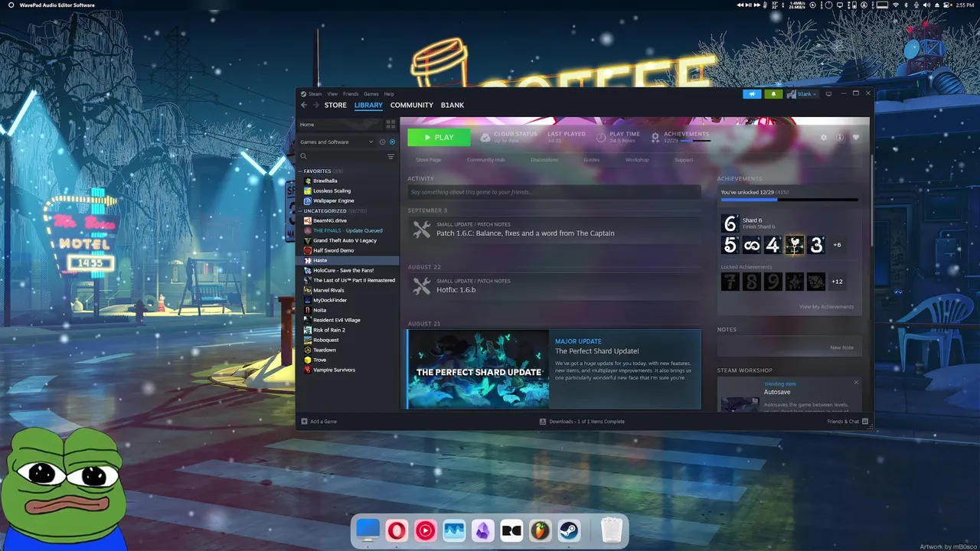Click the New Note button
Viewport: 980px width, 551px height.
click(841, 347)
